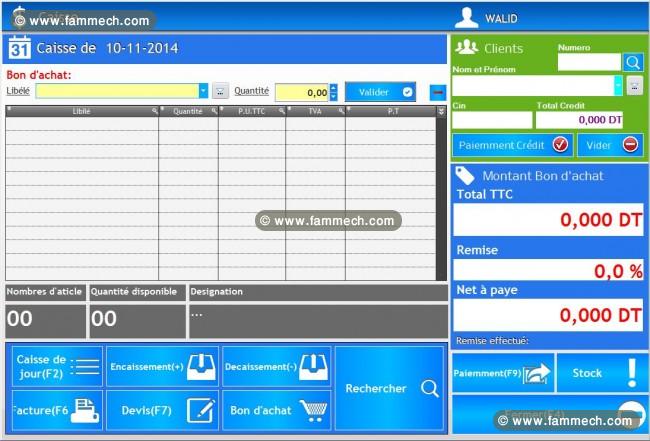
Task: Click the WALID user profile icon
Action: click(x=466, y=18)
